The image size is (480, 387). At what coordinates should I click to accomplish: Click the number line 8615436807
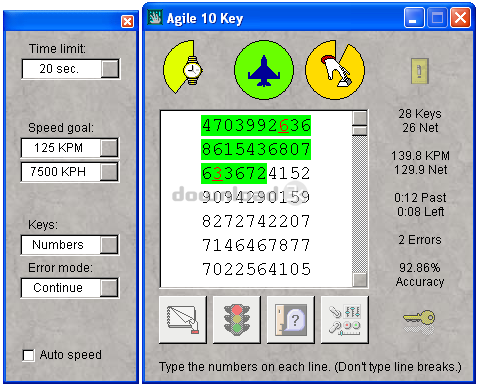256,149
